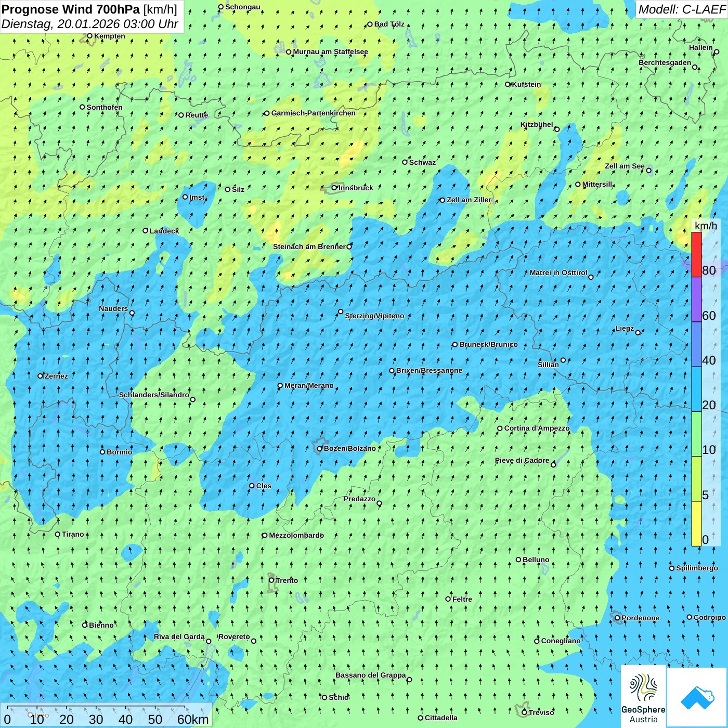Click the Treviso city marker
The image size is (728, 728).
[524, 712]
